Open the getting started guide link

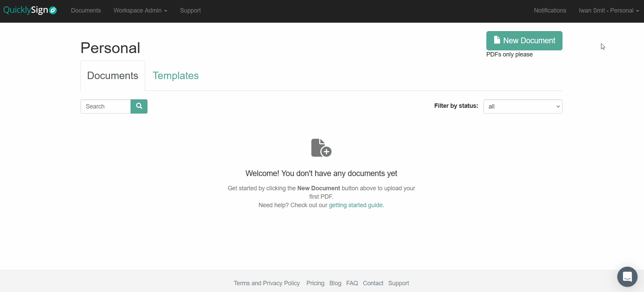click(356, 205)
